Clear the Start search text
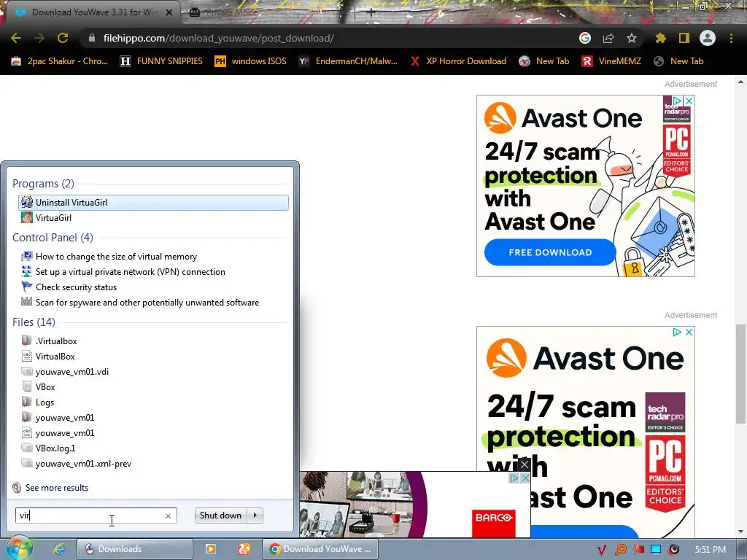Screen dimensions: 747x560 point(168,516)
